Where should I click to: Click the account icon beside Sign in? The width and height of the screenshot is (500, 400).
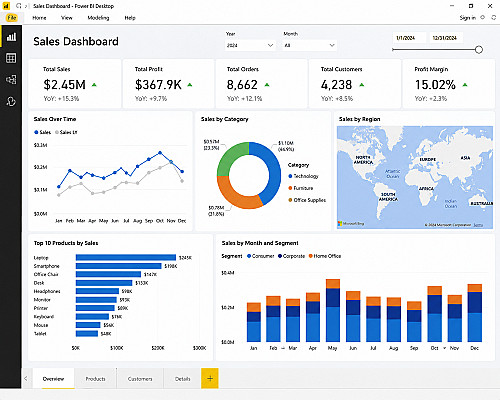(482, 18)
